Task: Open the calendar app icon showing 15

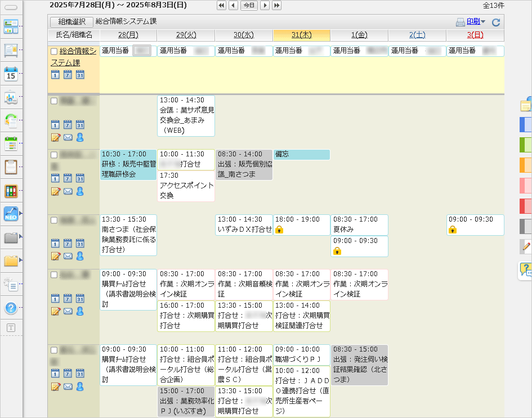Action: click(11, 74)
